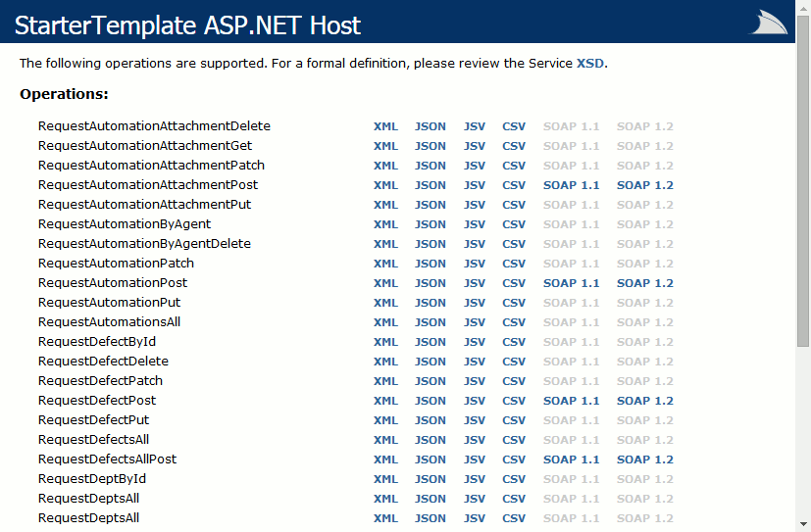Open SOAP 1.1 link for RequestAutomationPost

click(x=571, y=283)
